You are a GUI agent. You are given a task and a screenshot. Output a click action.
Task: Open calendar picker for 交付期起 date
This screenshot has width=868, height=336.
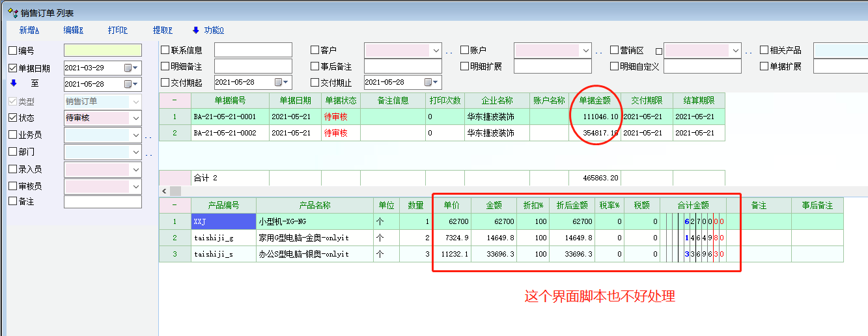pyautogui.click(x=278, y=83)
